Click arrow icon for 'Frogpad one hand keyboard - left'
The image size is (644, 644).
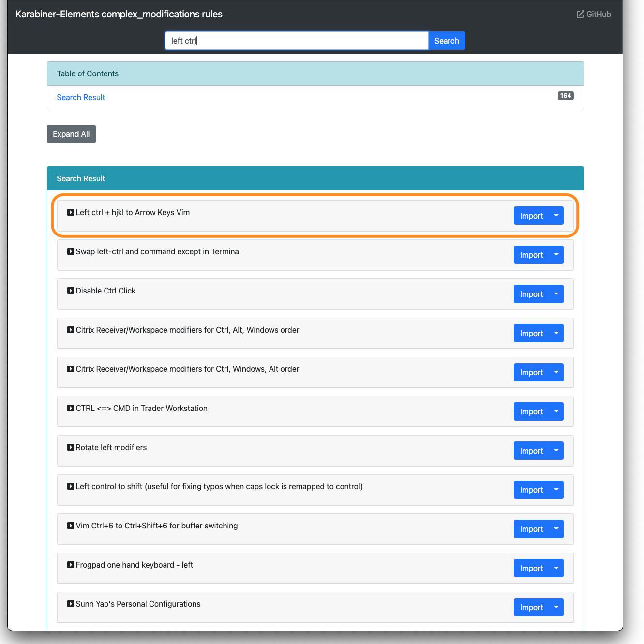point(71,565)
